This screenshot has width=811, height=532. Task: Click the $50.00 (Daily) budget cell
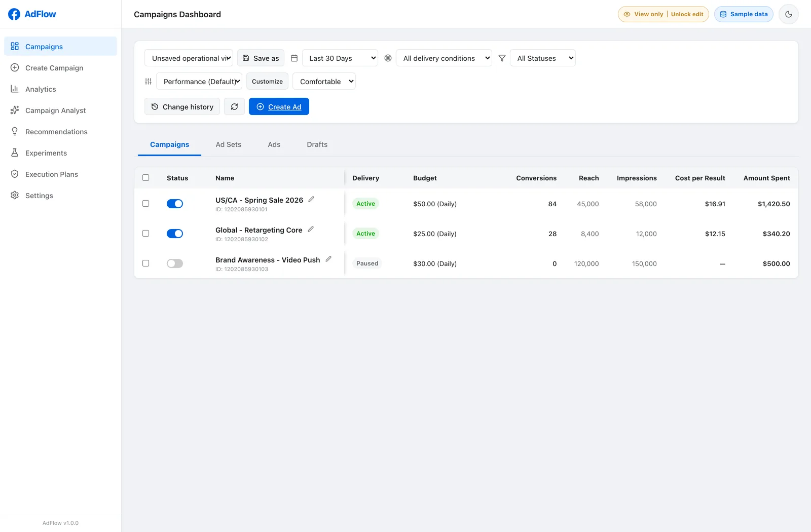[435, 204]
